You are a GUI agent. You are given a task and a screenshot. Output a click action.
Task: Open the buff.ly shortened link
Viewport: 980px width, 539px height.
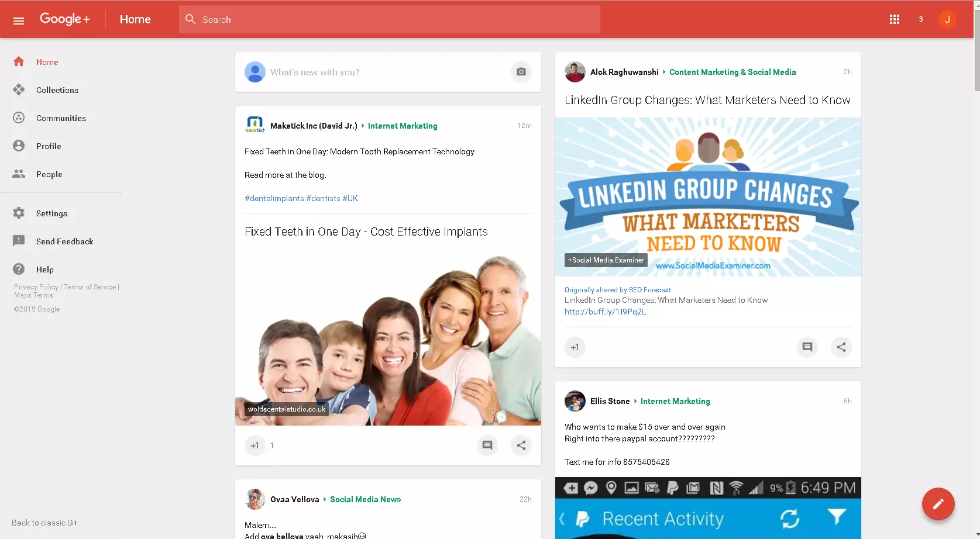coord(605,312)
